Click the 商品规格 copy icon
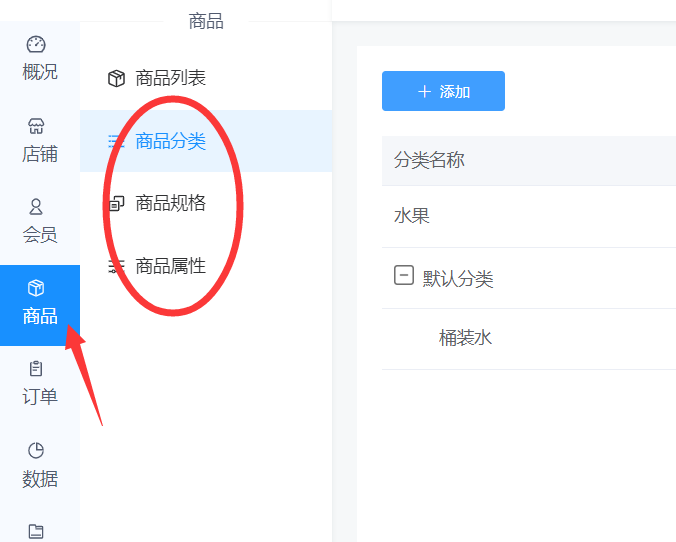Viewport: 676px width, 542px height. pyautogui.click(x=116, y=203)
